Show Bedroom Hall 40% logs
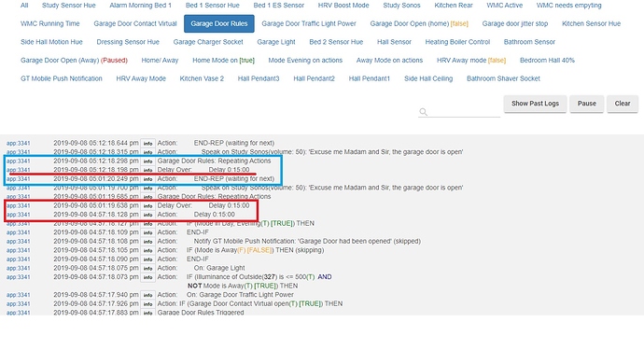 [x=547, y=61]
